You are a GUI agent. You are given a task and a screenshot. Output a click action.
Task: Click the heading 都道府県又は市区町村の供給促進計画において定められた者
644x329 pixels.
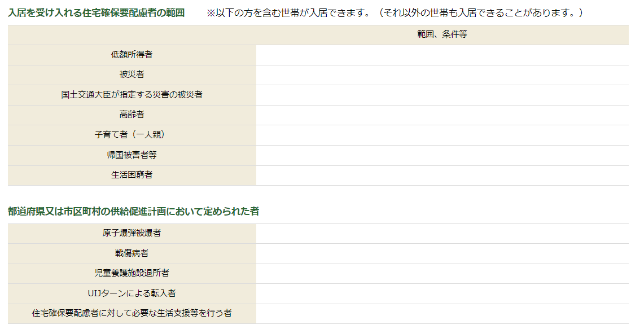pyautogui.click(x=134, y=211)
